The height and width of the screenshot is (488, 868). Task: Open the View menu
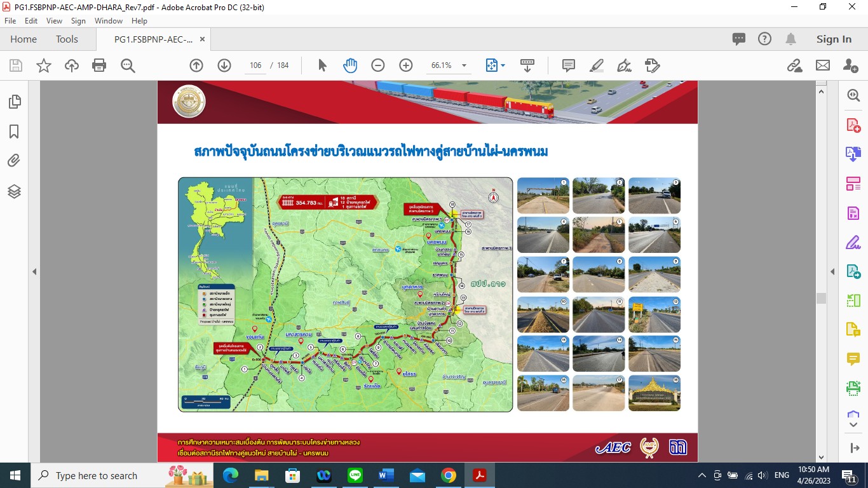[54, 21]
